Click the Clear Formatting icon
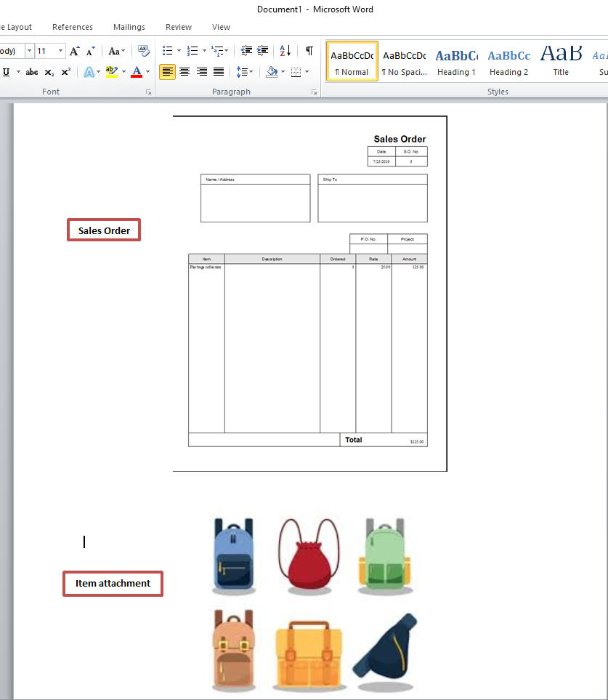The width and height of the screenshot is (608, 700). click(143, 51)
